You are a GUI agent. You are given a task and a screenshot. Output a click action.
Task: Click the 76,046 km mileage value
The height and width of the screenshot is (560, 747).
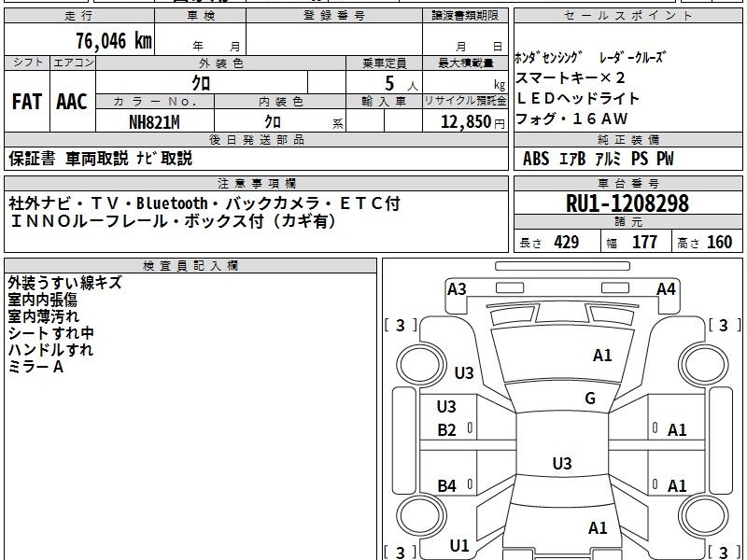pos(113,41)
